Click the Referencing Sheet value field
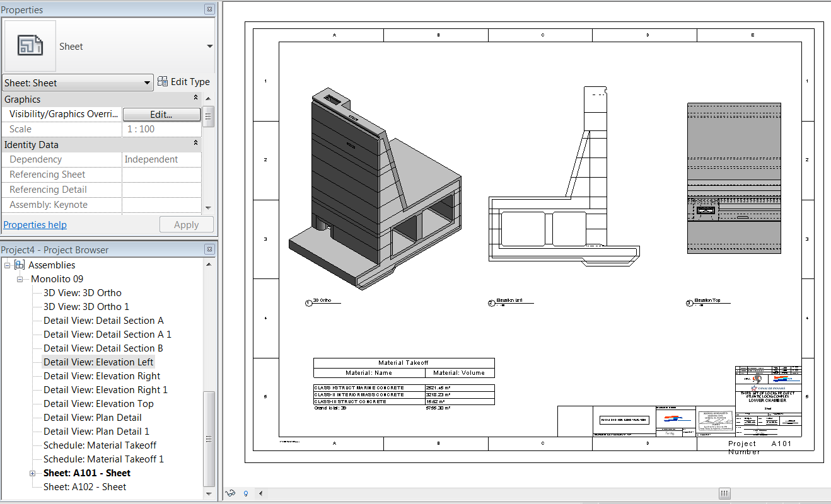831x504 pixels. (x=161, y=175)
